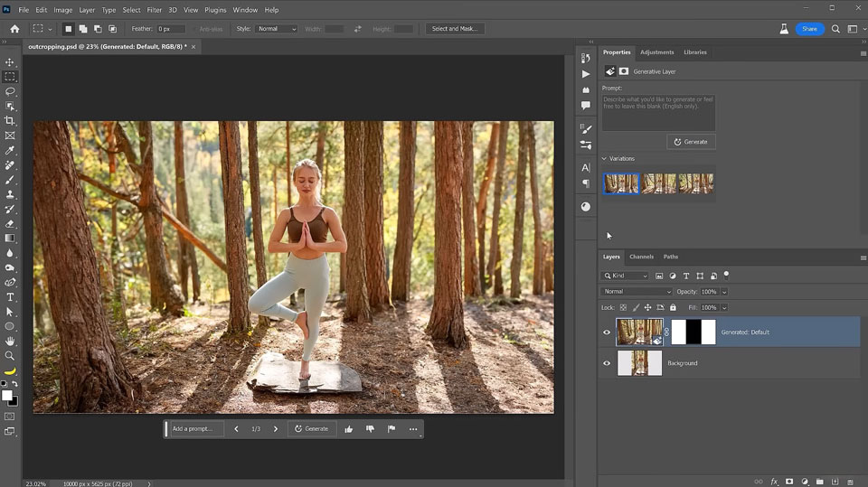
Task: Open the Filter menu
Action: coord(154,10)
